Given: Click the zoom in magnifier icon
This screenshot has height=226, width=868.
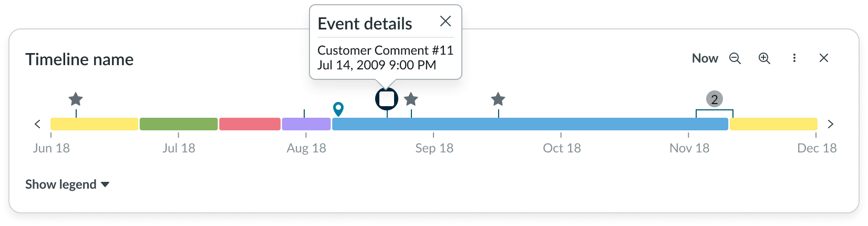Looking at the screenshot, I should click(x=764, y=58).
